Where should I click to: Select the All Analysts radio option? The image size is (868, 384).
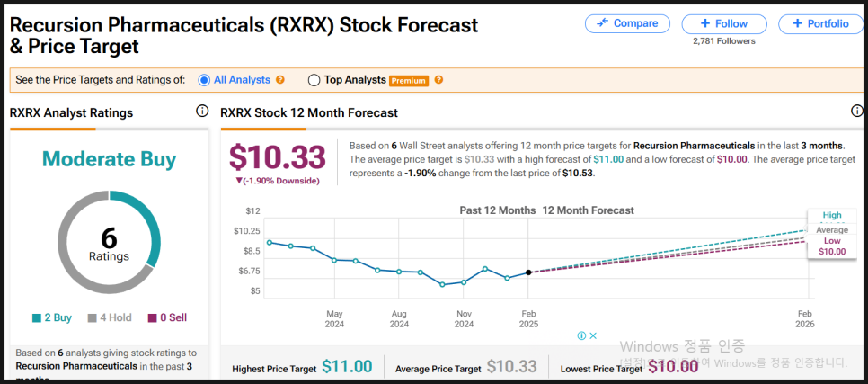point(204,80)
